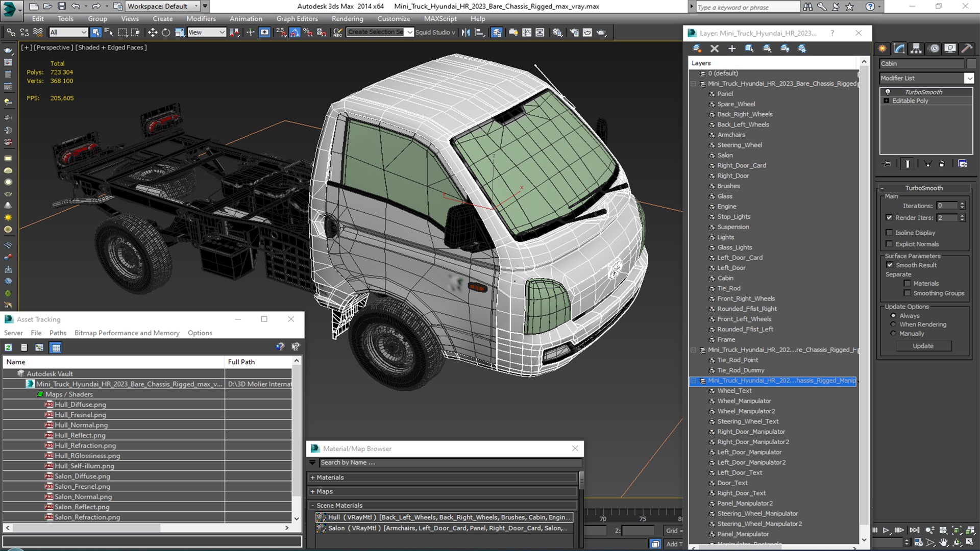Screen dimensions: 980x551
Task: Click Pin Stack icon under modifier stack
Action: tap(888, 164)
